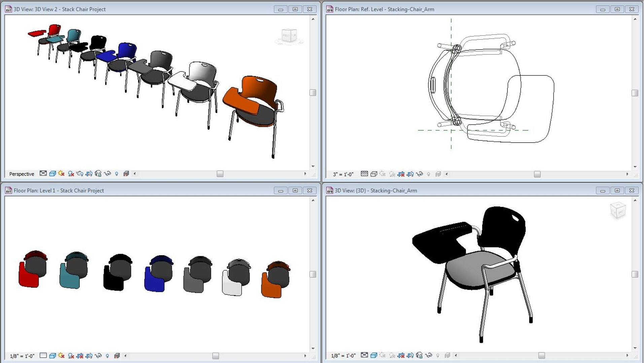Open the 3" = 1'-0" scale selector

(343, 174)
